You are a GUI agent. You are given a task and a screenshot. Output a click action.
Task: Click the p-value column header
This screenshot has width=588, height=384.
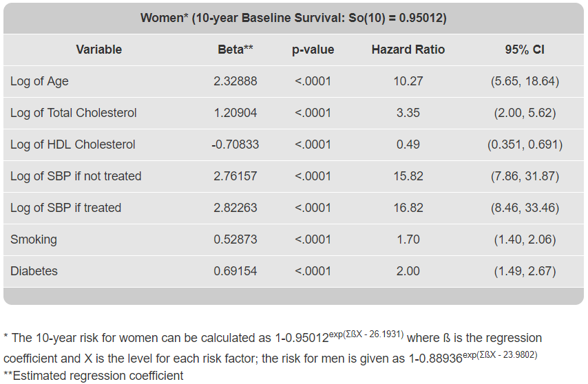[x=313, y=50]
